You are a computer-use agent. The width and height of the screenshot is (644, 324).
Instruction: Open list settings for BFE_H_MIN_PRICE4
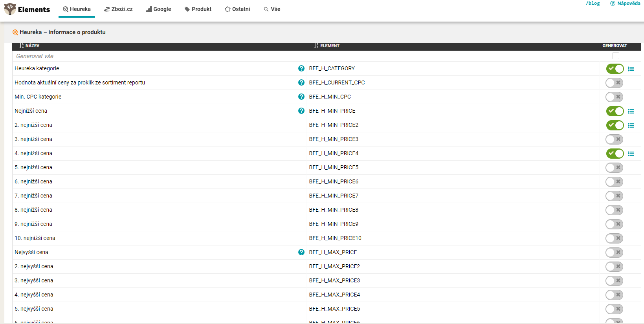(x=631, y=154)
